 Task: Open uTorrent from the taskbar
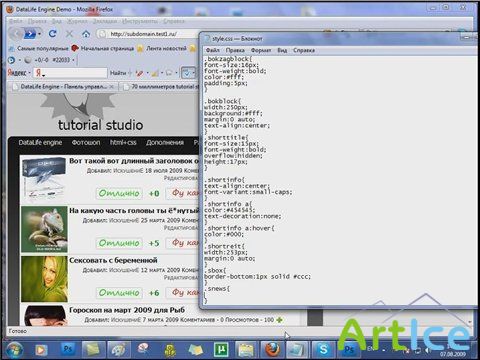click(221, 349)
